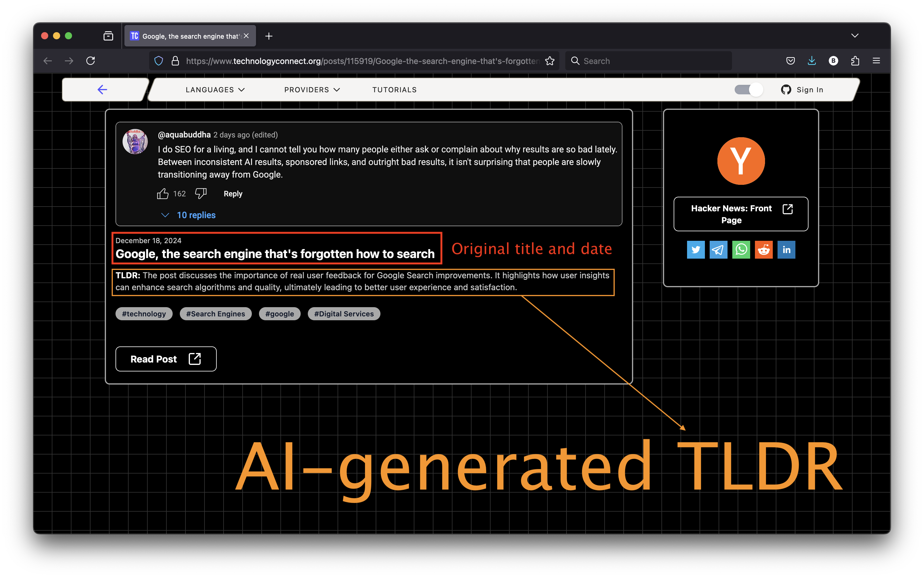The height and width of the screenshot is (578, 924).
Task: Open a new tab with the plus button
Action: (x=269, y=36)
